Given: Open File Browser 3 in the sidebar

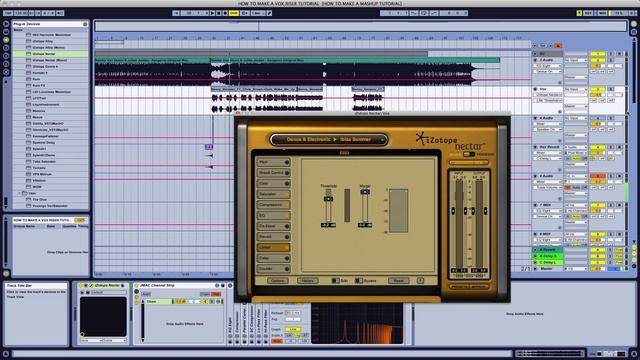Looking at the screenshot, I should tap(6, 64).
